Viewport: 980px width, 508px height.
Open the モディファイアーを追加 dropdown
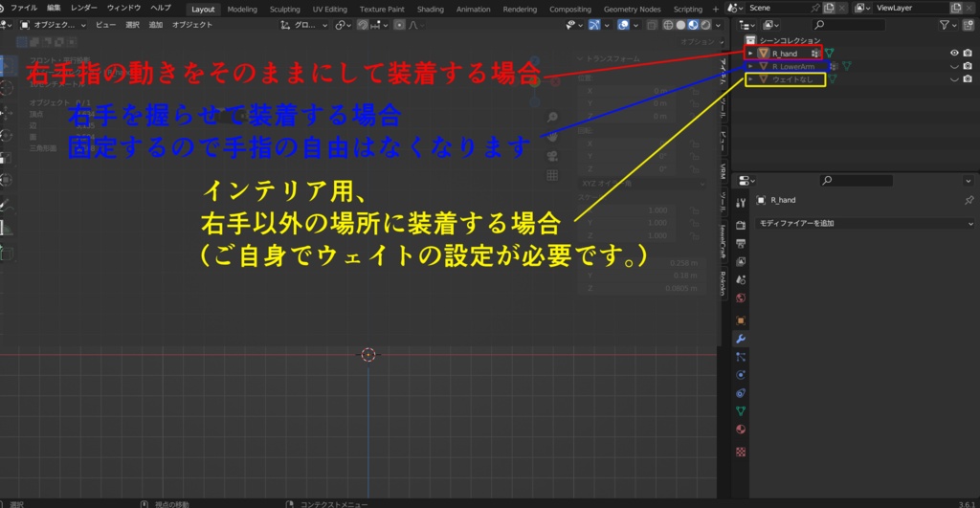pyautogui.click(x=865, y=223)
